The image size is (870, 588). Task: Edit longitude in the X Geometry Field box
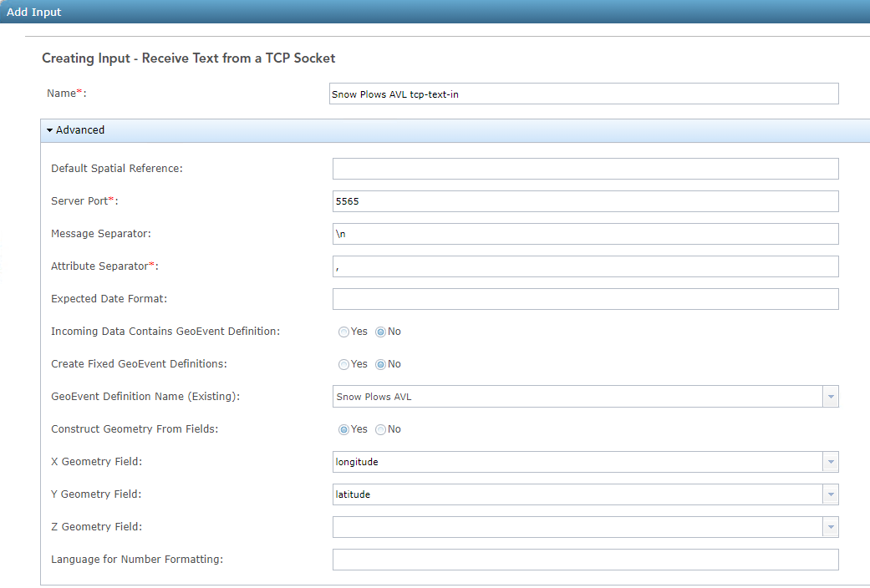pos(577,461)
